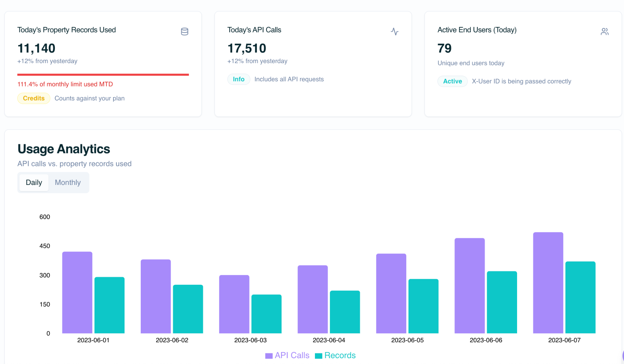Click the API Calls bar for 2023-06-05
This screenshot has height=364, width=624.
coord(391,293)
